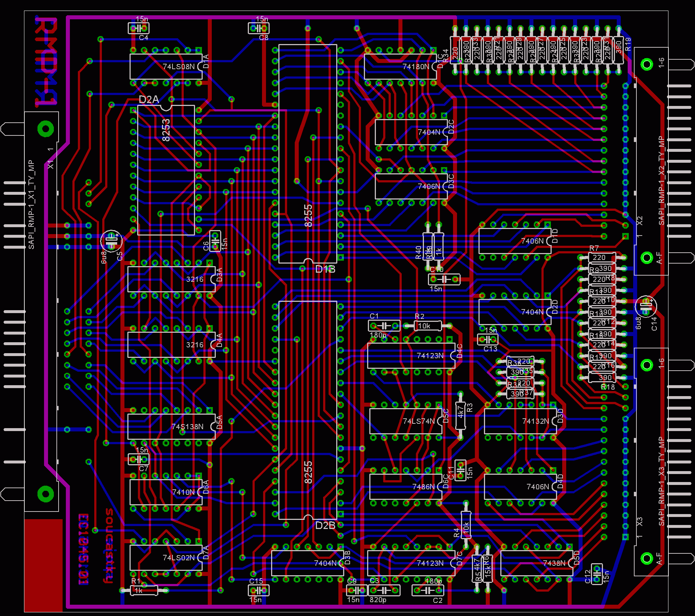Click the 8253 timer chip D2A

pos(166,170)
